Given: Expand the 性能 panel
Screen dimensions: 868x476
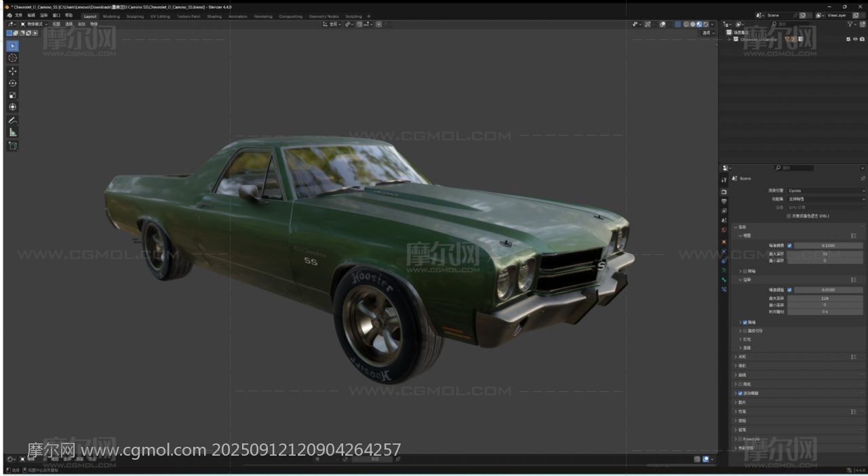Looking at the screenshot, I should 736,412.
